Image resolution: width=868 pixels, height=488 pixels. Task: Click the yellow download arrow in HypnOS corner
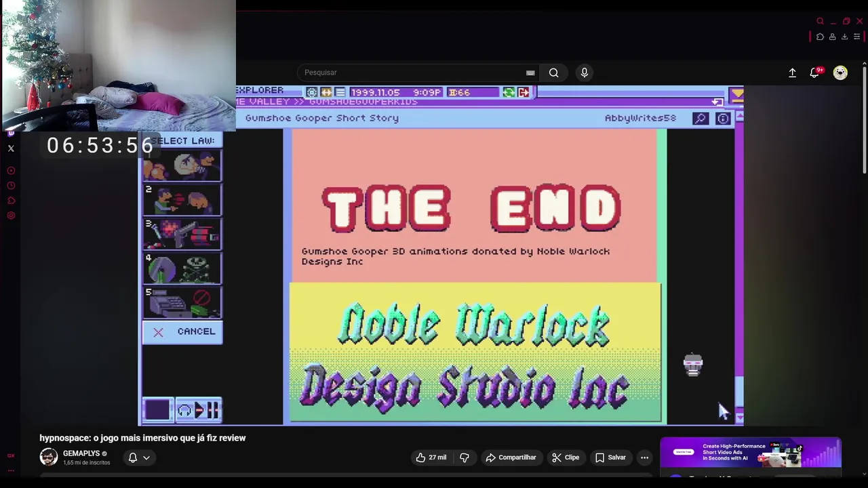pyautogui.click(x=736, y=95)
